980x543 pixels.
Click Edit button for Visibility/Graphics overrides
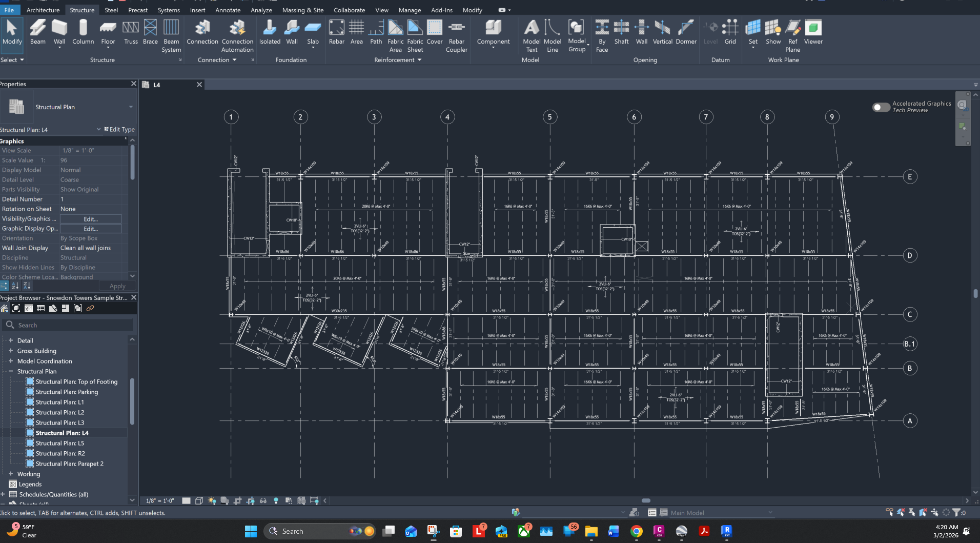91,219
